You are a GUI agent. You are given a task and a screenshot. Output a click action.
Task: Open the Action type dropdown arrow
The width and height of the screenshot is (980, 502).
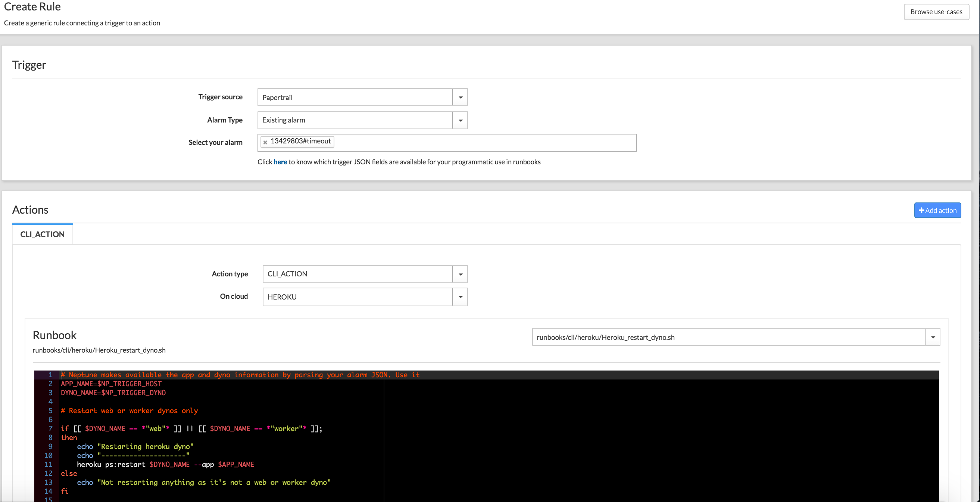tap(460, 274)
